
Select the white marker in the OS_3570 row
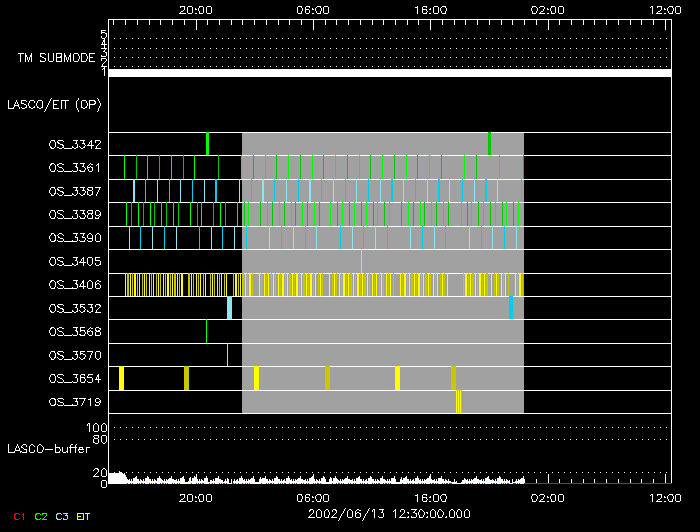(227, 355)
